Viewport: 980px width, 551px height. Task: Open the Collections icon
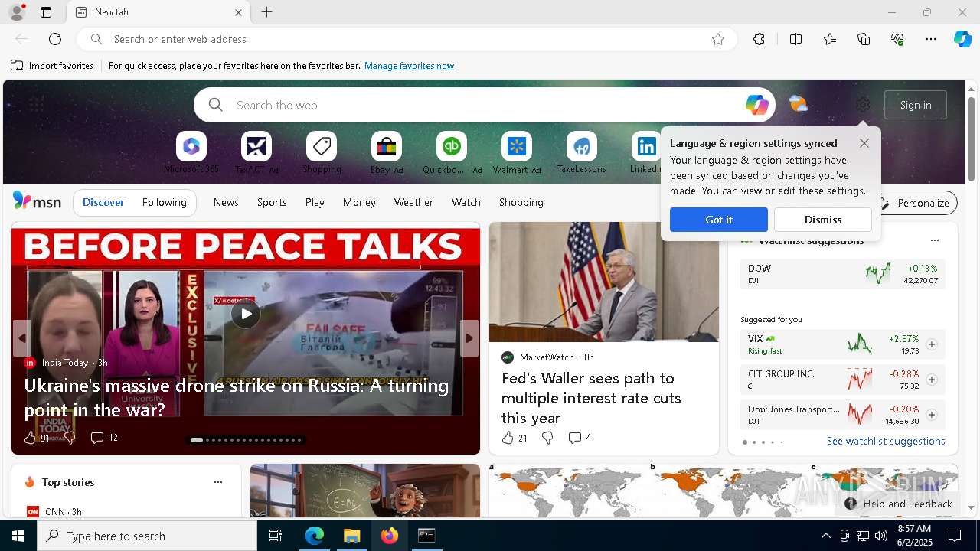864,39
